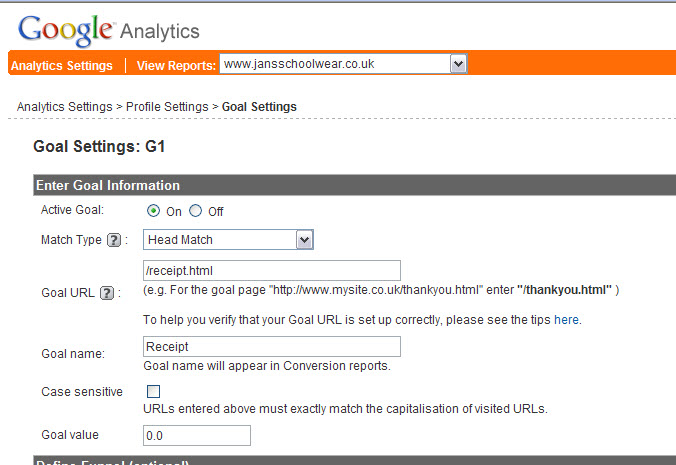Screen dimensions: 676x465
Task: Click the Google Analytics logo
Action: click(x=108, y=30)
